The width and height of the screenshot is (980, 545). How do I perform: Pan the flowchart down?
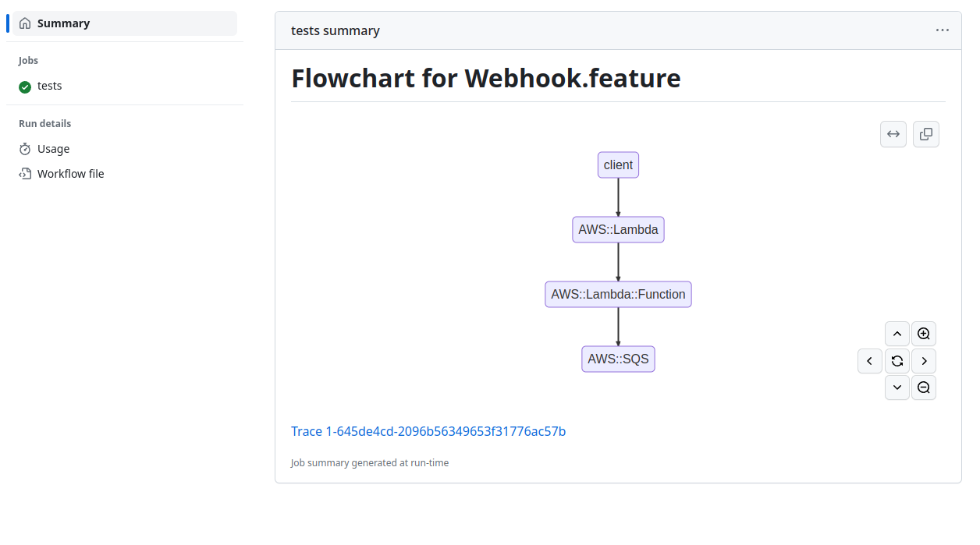click(x=897, y=388)
